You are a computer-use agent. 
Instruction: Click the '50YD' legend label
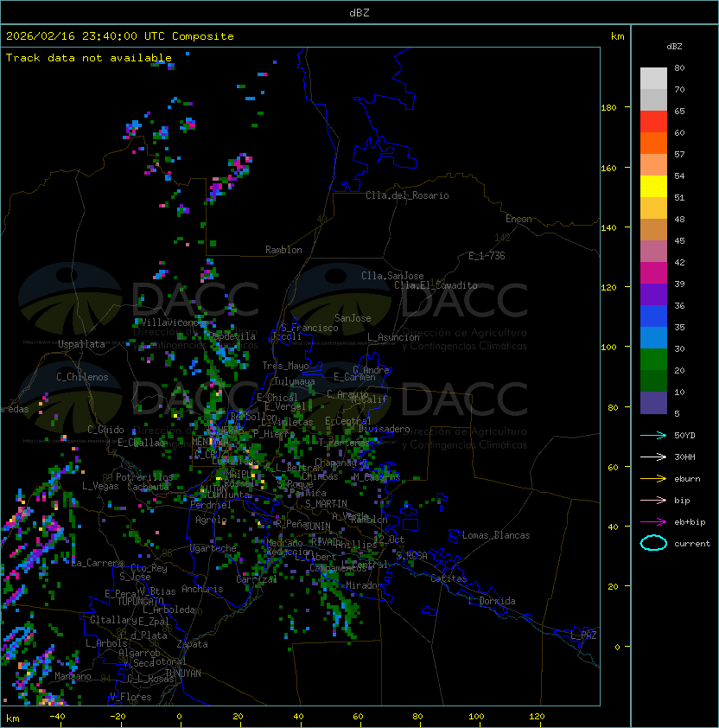[x=684, y=436]
